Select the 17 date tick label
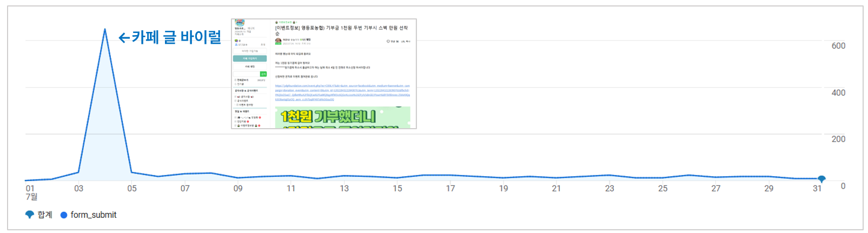The image size is (868, 233). pos(450,189)
